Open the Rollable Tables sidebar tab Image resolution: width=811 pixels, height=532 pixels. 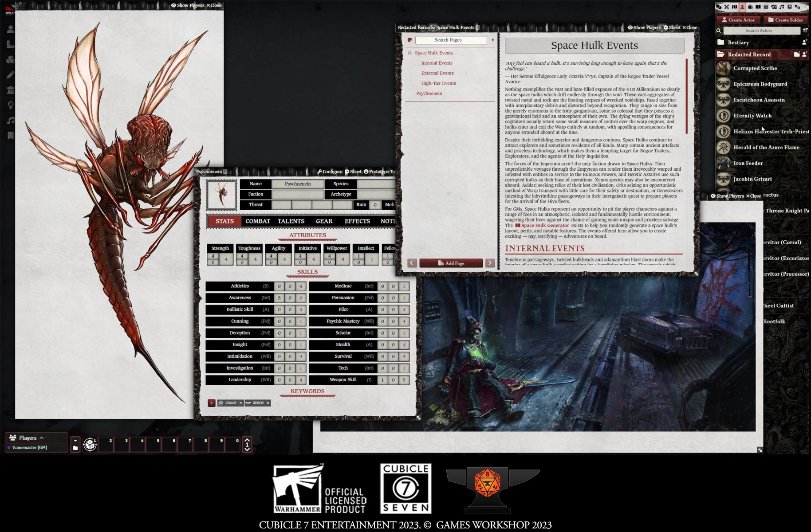coord(766,7)
